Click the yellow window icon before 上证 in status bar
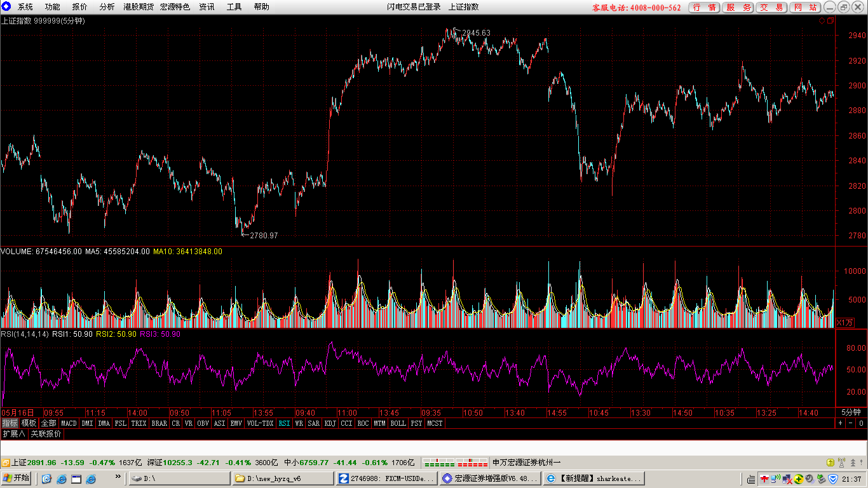 (x=5, y=463)
